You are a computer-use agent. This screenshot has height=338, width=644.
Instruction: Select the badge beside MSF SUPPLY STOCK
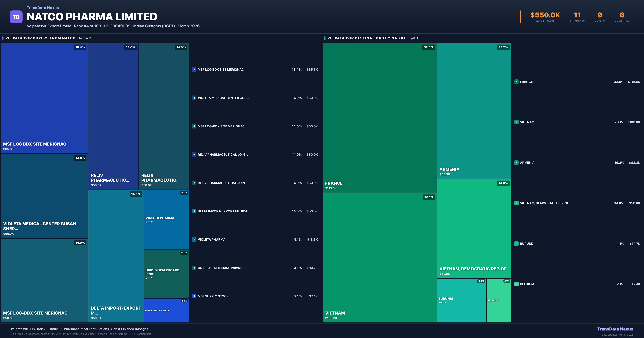194,296
